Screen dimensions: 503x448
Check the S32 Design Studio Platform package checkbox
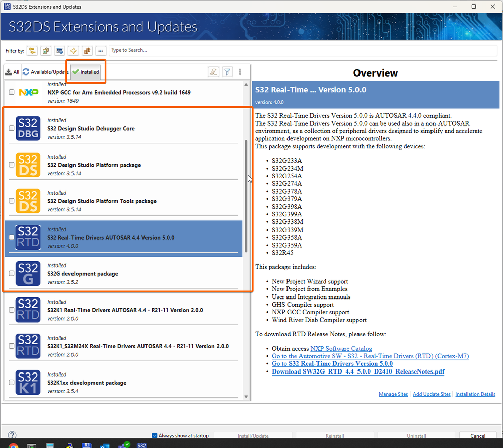coord(11,165)
